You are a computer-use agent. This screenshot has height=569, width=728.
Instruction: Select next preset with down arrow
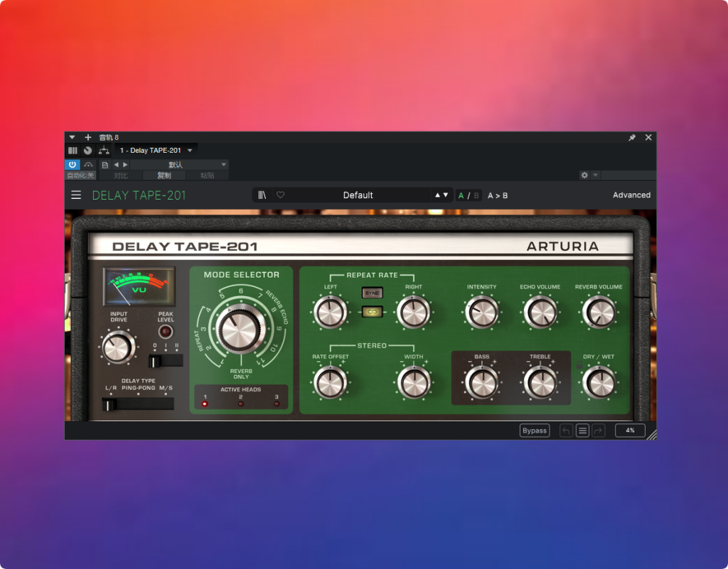[x=446, y=195]
